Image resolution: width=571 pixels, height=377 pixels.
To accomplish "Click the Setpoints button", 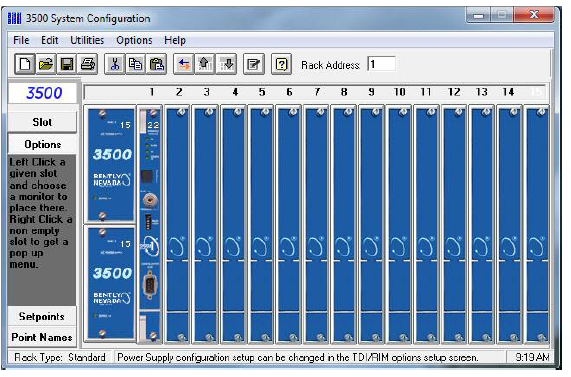I will pyautogui.click(x=42, y=316).
